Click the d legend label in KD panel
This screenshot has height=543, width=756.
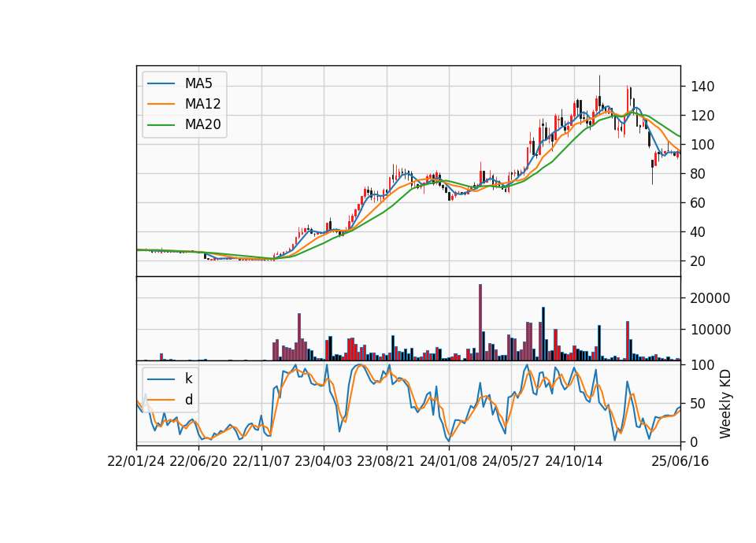pos(188,400)
